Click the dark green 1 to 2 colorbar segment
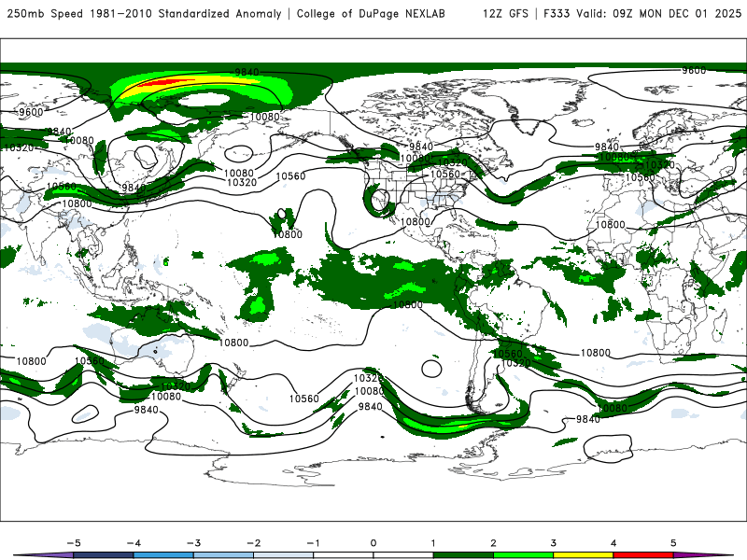 click(x=463, y=555)
